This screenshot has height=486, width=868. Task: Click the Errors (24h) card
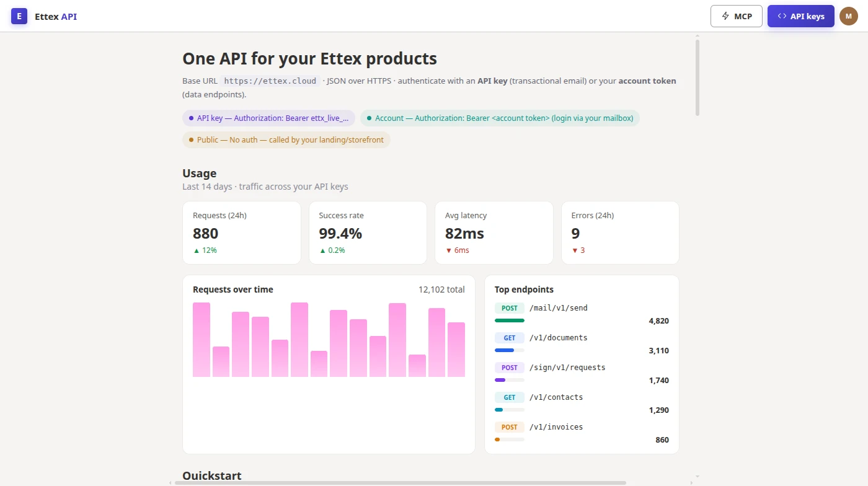[620, 232]
